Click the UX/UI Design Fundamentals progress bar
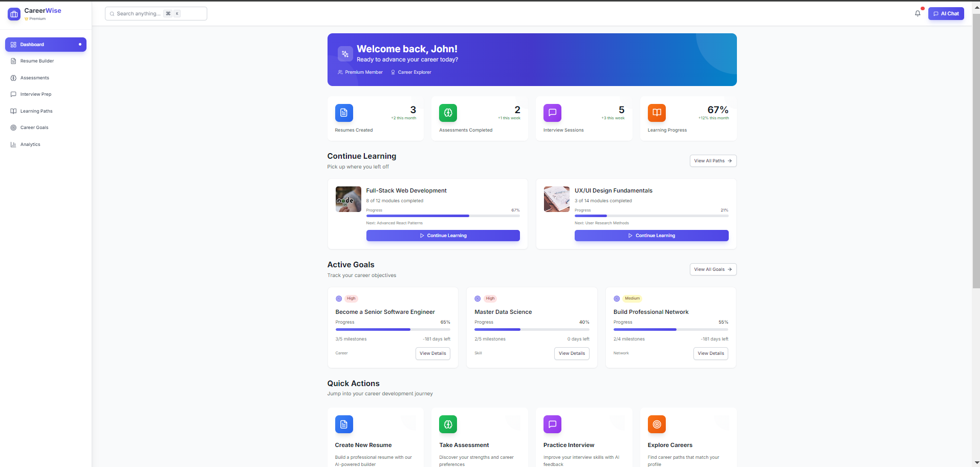 651,216
